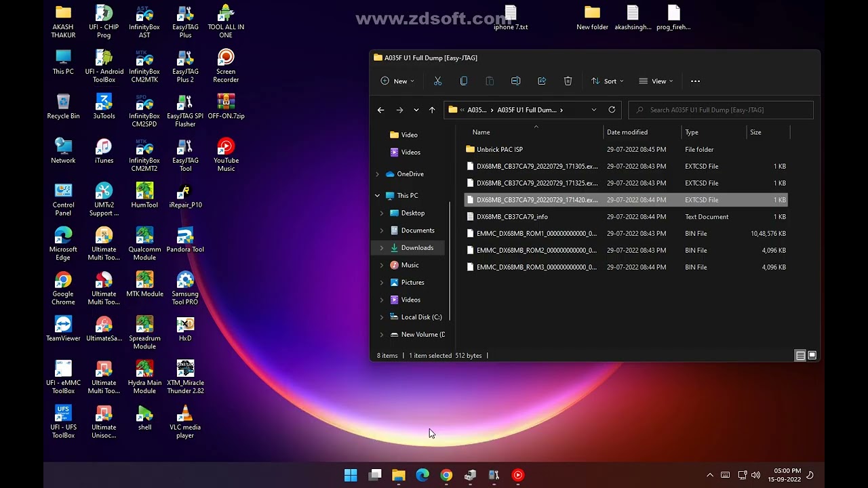Expand the OneDrive tree node

coord(378,174)
